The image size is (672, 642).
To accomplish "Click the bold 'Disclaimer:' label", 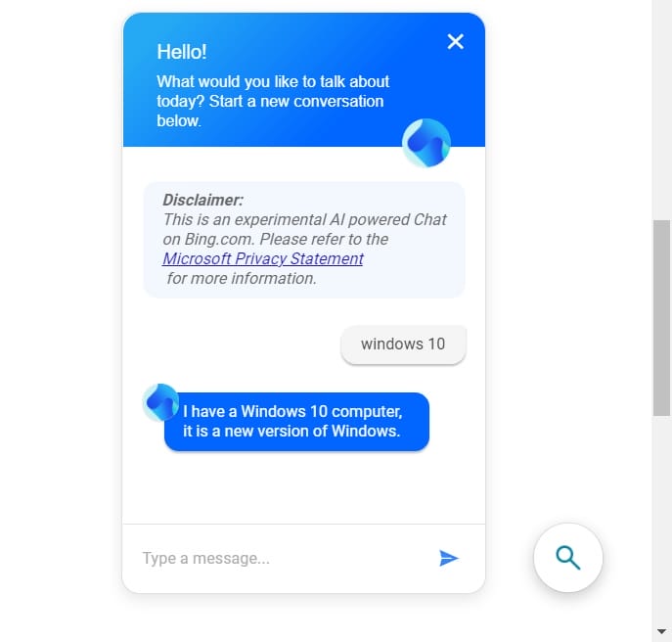I will [202, 200].
